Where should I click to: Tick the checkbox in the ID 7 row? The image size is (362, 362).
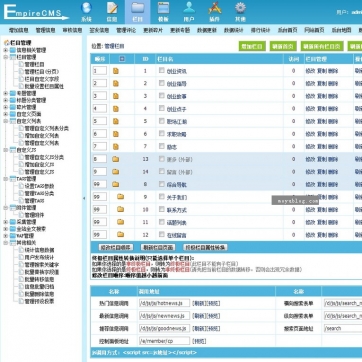click(162, 146)
